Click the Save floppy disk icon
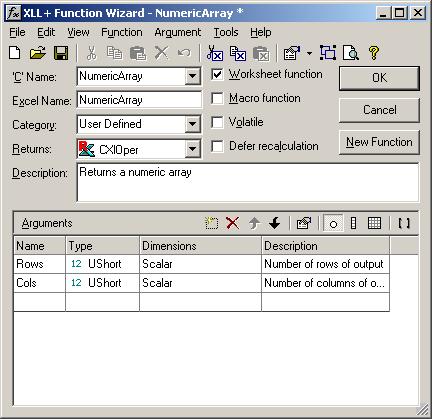Image resolution: width=432 pixels, height=419 pixels. click(x=61, y=53)
